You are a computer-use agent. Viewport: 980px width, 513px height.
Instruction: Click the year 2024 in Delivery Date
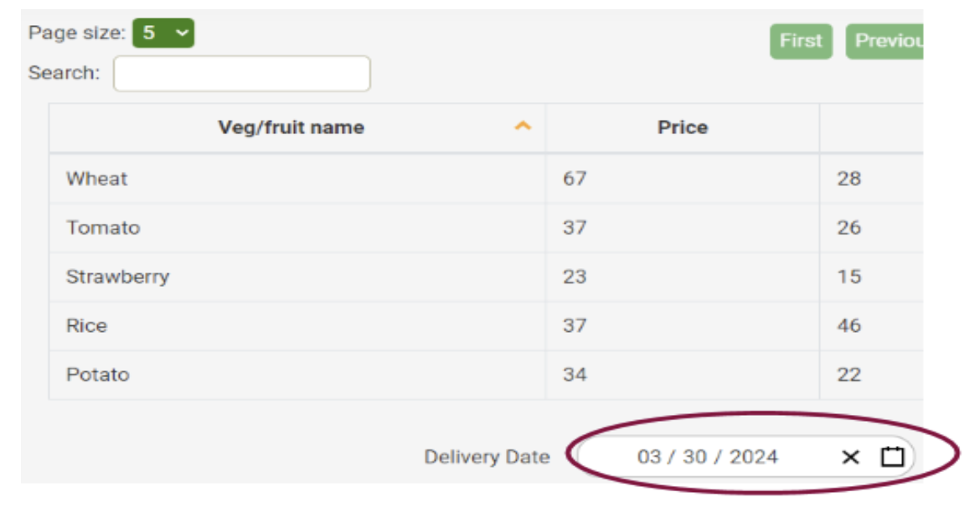point(753,457)
